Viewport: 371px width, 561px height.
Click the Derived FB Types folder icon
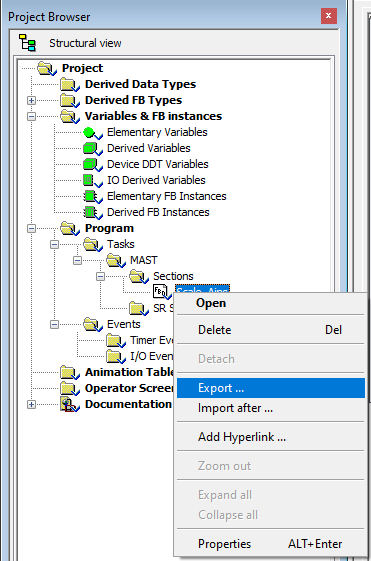69,100
